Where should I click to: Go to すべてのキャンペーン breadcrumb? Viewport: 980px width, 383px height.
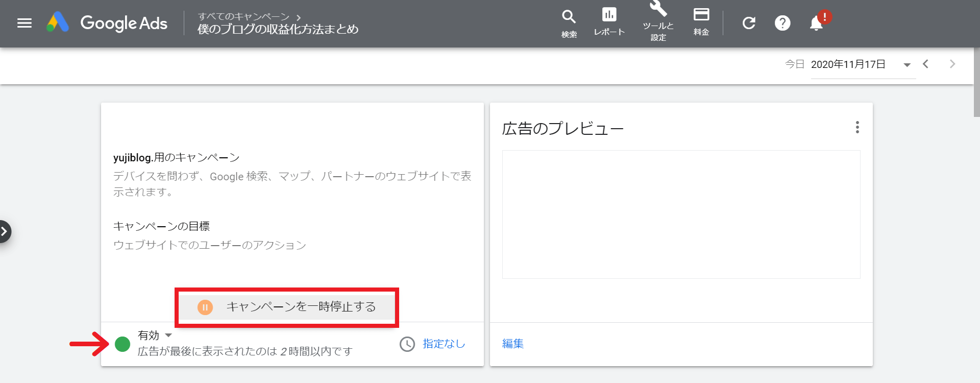click(243, 17)
